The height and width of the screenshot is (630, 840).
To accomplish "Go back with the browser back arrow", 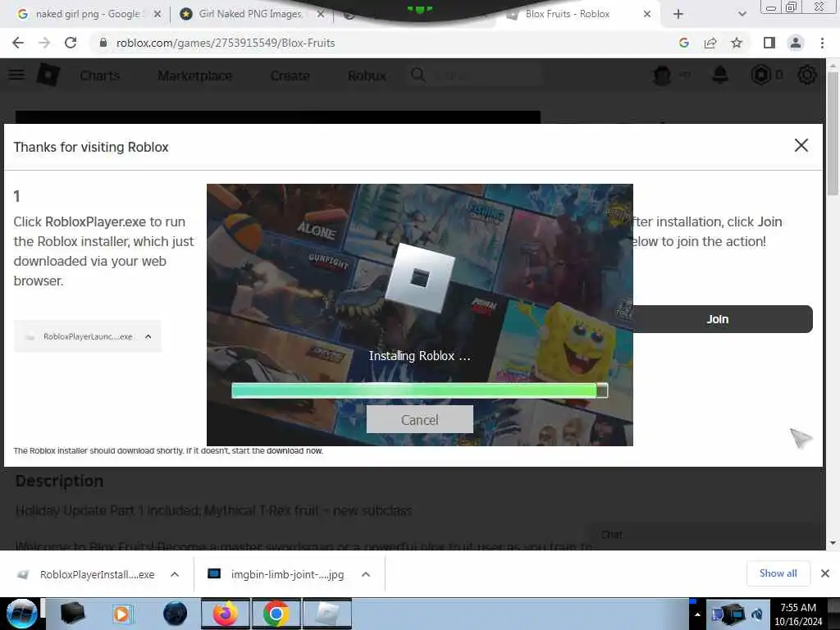I will click(x=18, y=43).
